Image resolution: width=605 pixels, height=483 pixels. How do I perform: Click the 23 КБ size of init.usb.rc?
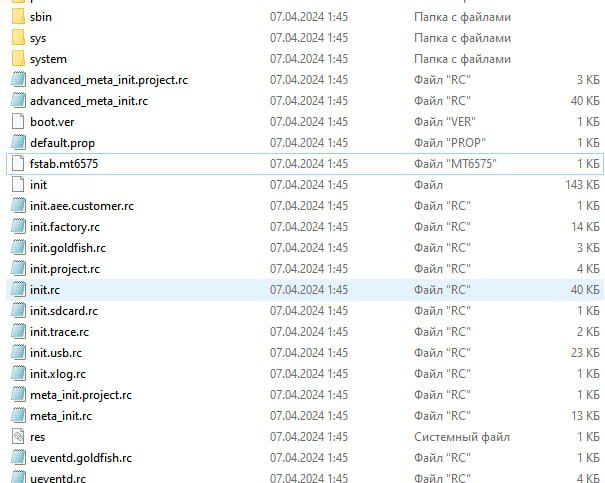585,353
